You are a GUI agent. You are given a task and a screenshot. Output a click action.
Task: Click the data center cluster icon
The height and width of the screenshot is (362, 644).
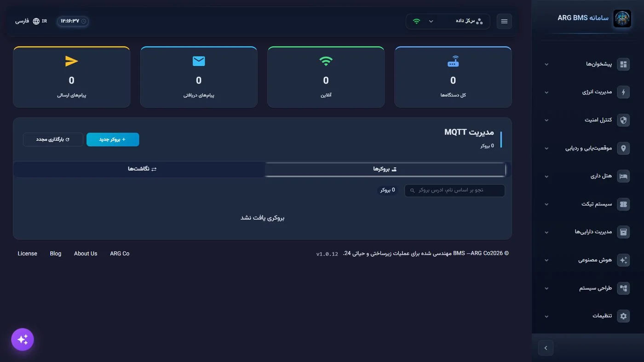[x=479, y=21]
